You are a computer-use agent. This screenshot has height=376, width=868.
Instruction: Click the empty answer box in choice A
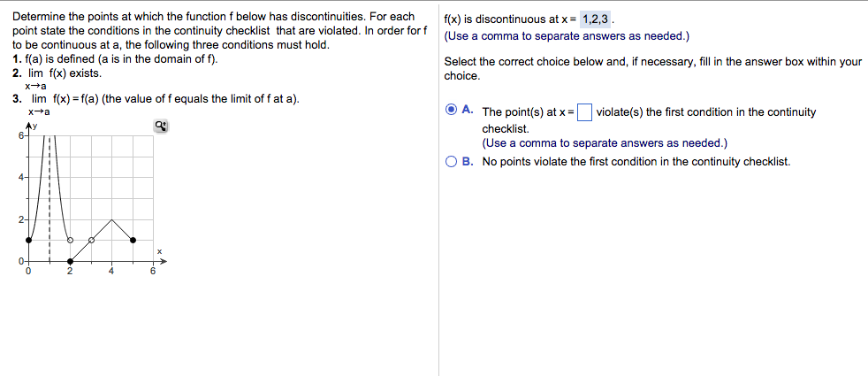pyautogui.click(x=584, y=112)
